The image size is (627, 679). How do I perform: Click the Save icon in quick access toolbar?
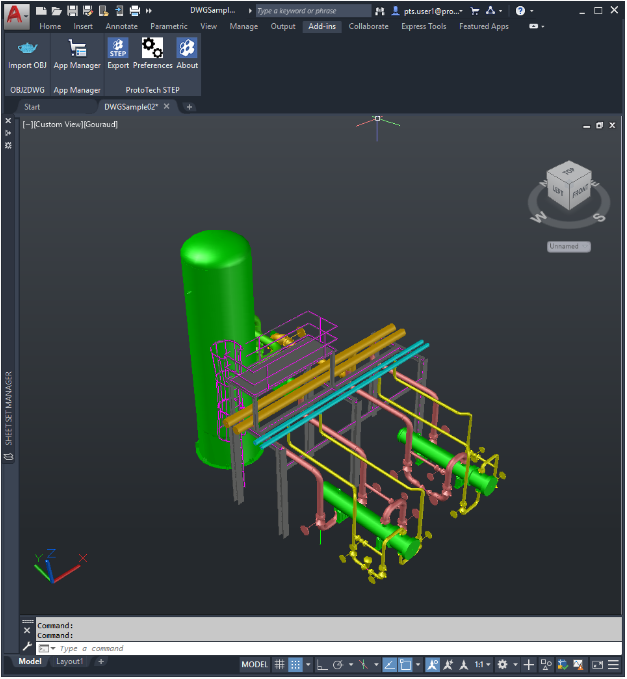tap(72, 11)
